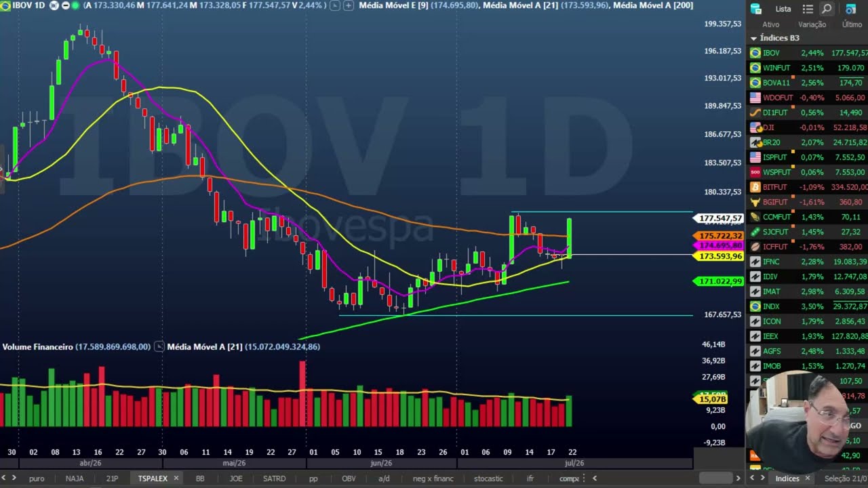Click the US flag icon for WDOFUT
The height and width of the screenshot is (488, 868).
point(755,98)
